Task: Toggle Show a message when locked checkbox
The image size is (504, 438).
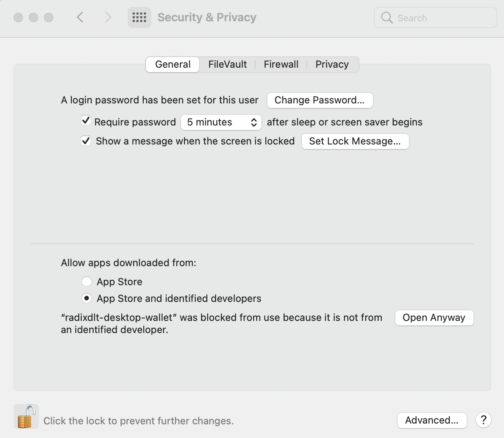Action: coord(86,141)
